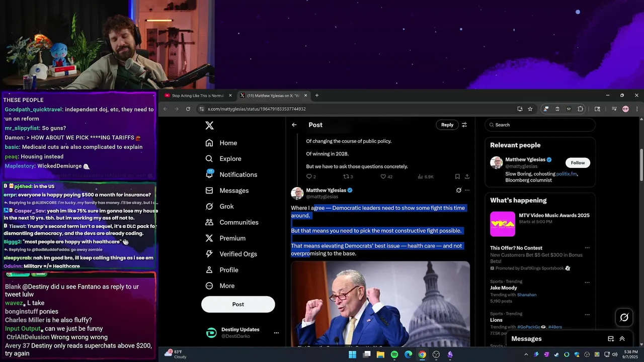View analytics showing 6.9K views
The width and height of the screenshot is (644, 362).
[425, 176]
